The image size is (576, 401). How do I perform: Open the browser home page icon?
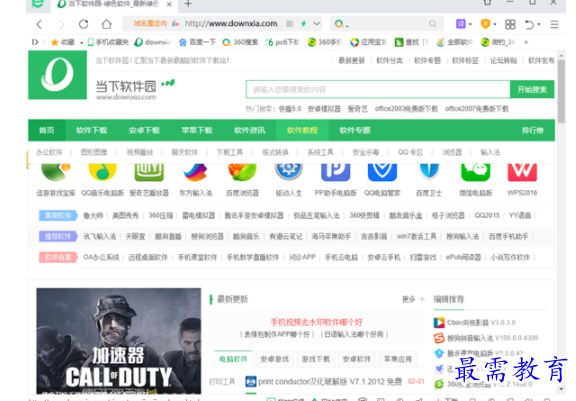107,24
